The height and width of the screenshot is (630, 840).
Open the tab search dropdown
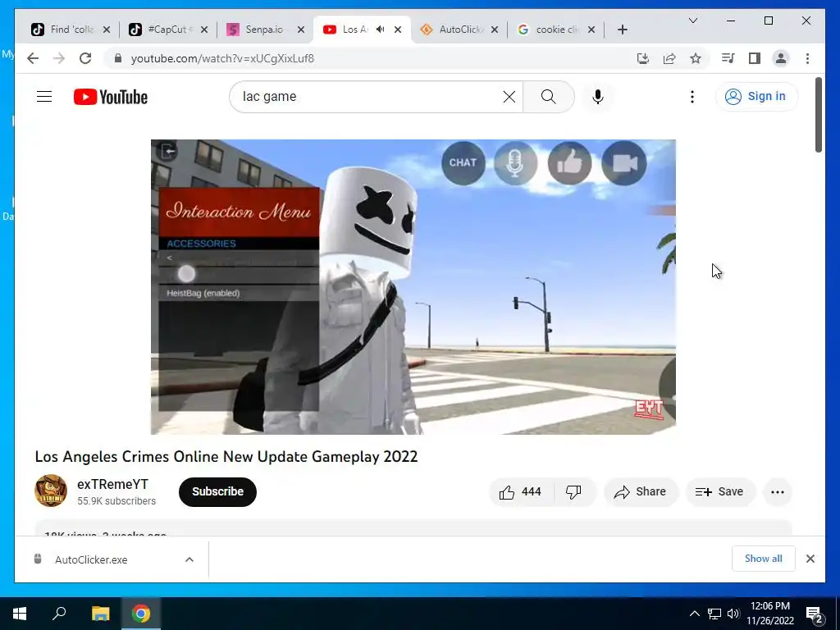coord(692,21)
